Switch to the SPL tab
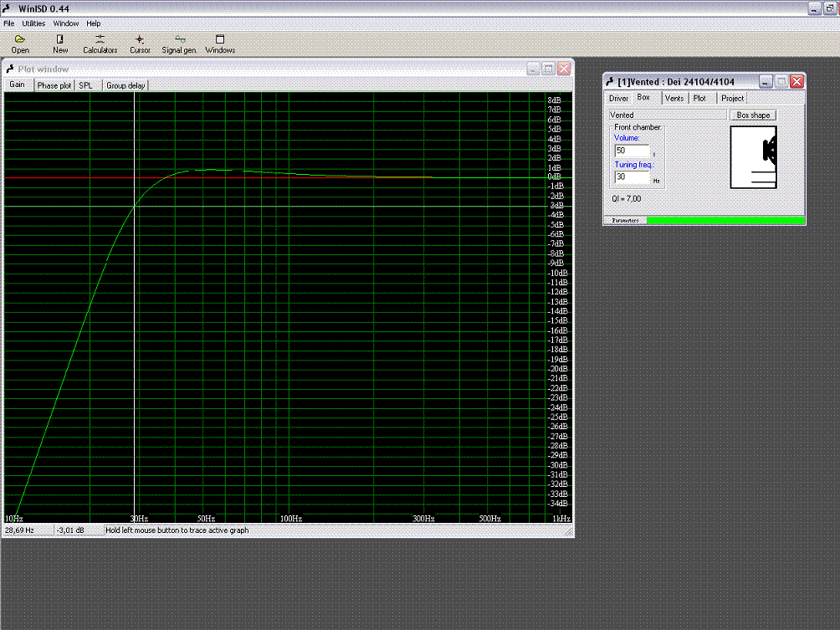This screenshot has height=630, width=840. pos(86,85)
